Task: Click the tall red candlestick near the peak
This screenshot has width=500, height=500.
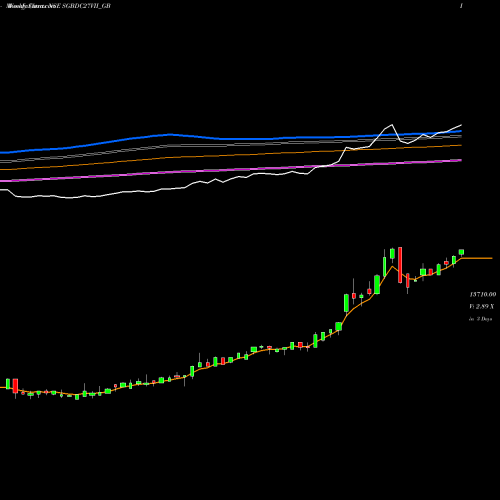Action: point(400,265)
